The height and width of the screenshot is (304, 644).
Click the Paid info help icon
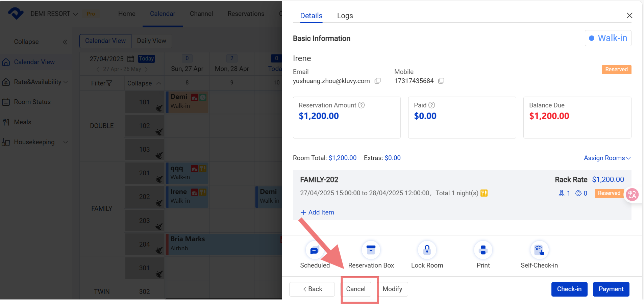[x=431, y=105]
